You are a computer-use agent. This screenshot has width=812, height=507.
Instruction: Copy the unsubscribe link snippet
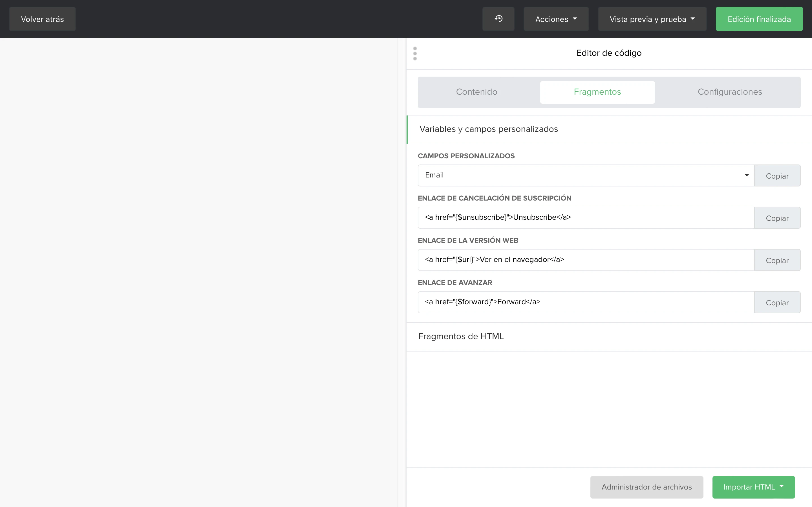pyautogui.click(x=777, y=218)
